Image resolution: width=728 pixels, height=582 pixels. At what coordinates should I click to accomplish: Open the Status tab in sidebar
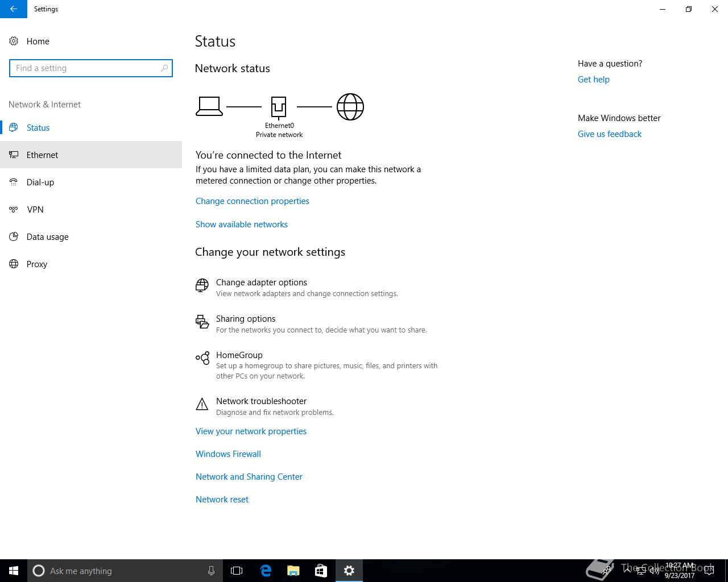[x=91, y=127]
